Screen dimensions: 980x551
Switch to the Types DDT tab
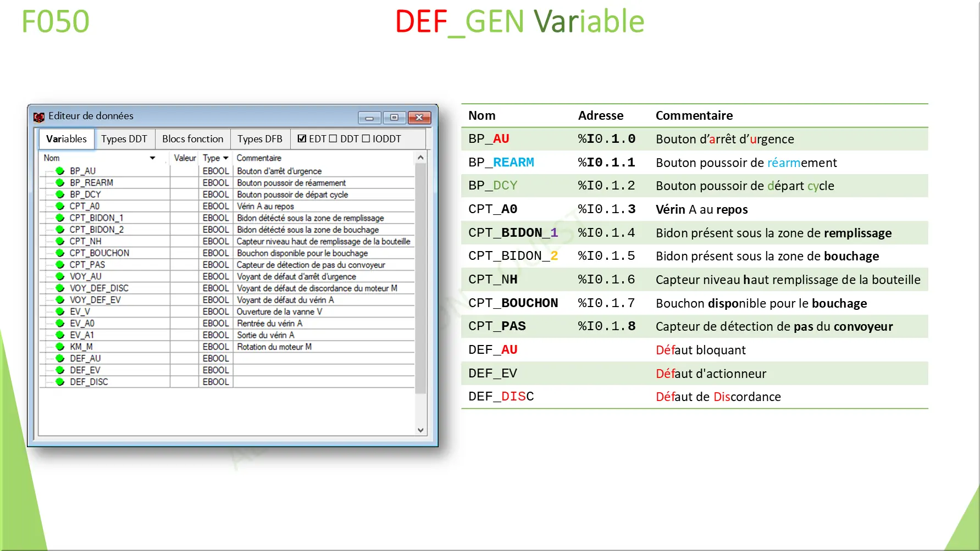click(x=125, y=138)
